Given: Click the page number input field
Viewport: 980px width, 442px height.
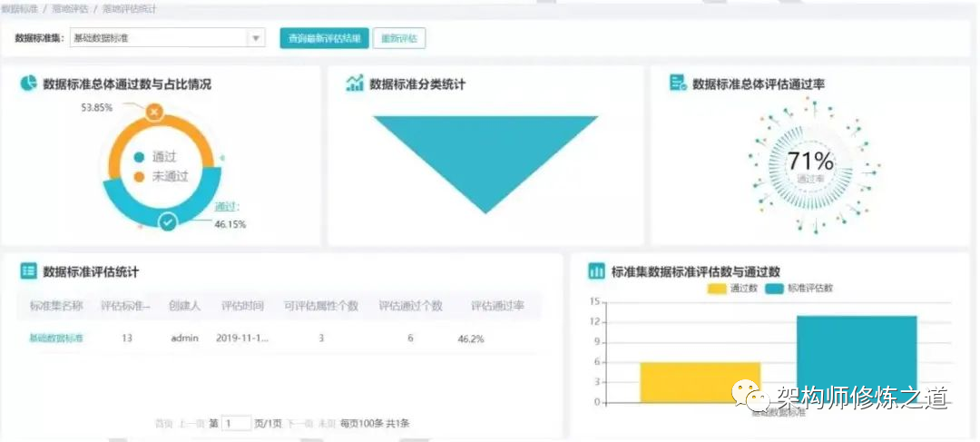Looking at the screenshot, I should pos(236,423).
